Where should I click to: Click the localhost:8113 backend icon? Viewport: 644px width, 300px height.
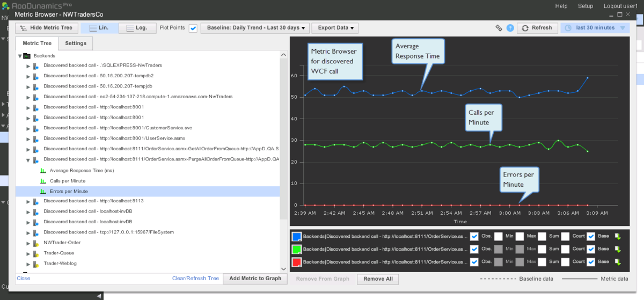[x=35, y=201]
